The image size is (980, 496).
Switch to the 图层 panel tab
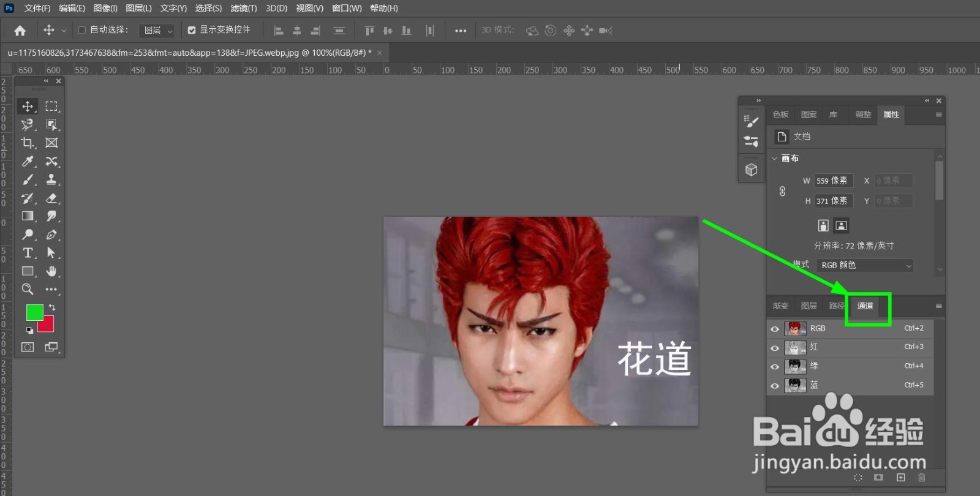tap(809, 306)
